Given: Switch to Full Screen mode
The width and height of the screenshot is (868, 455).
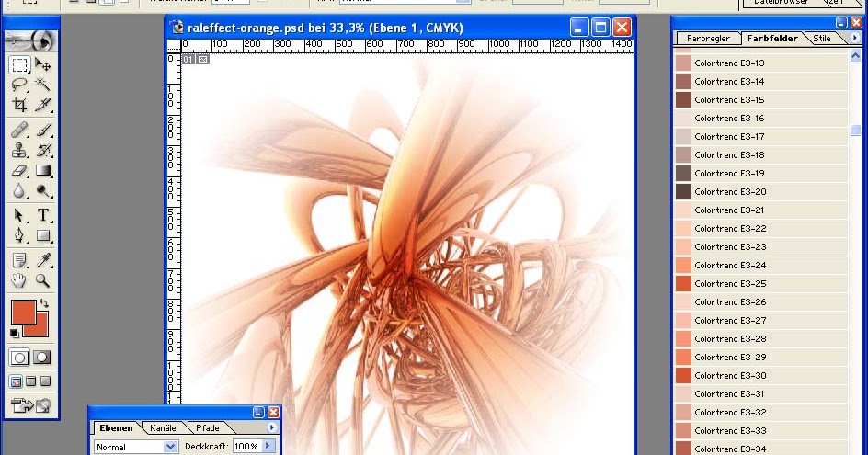Looking at the screenshot, I should coord(46,381).
